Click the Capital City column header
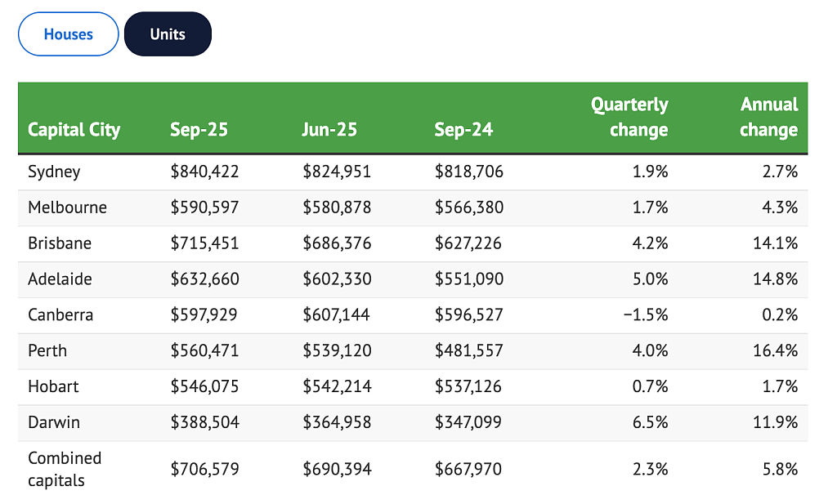837x504 pixels. coord(74,130)
